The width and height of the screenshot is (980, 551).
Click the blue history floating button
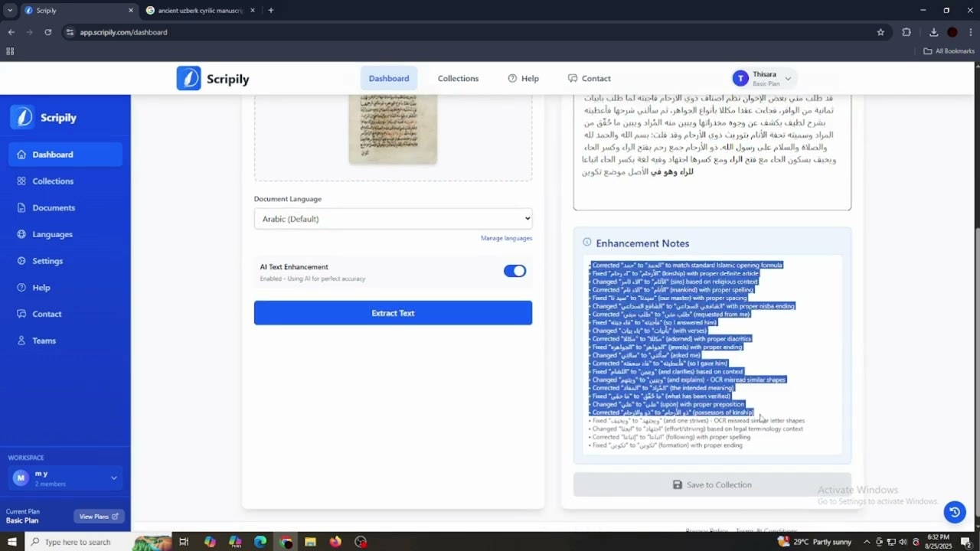pos(954,512)
